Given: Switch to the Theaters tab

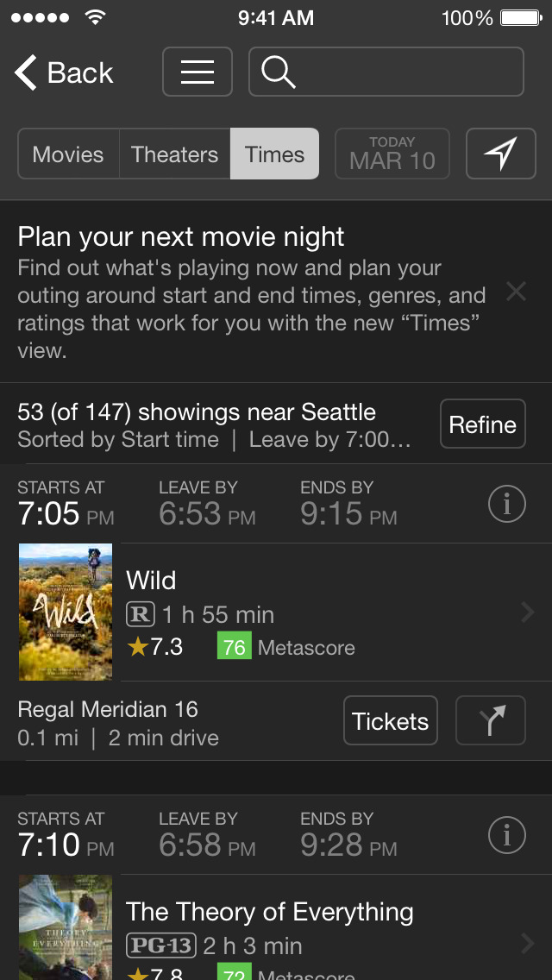Looking at the screenshot, I should pyautogui.click(x=174, y=154).
